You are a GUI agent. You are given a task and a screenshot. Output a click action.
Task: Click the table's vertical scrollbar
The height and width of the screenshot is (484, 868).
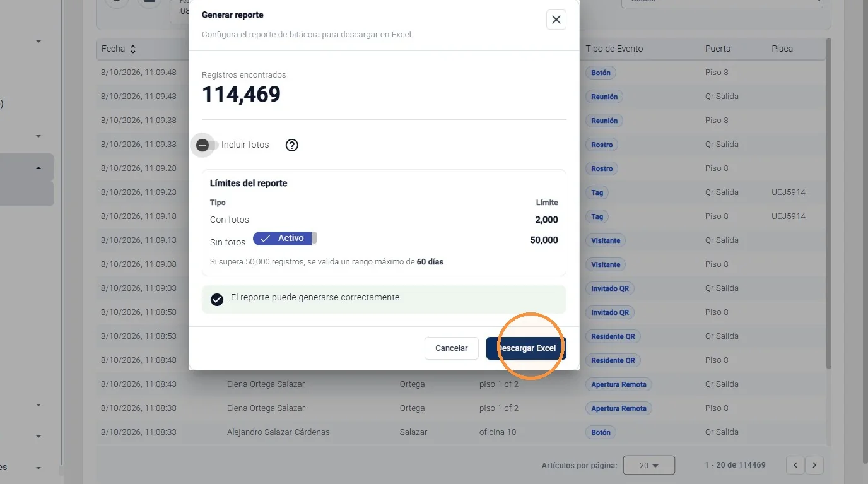pyautogui.click(x=828, y=203)
